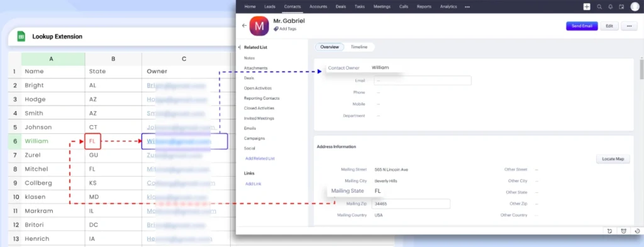
Task: Click the Johnson name cell
Action: point(53,127)
